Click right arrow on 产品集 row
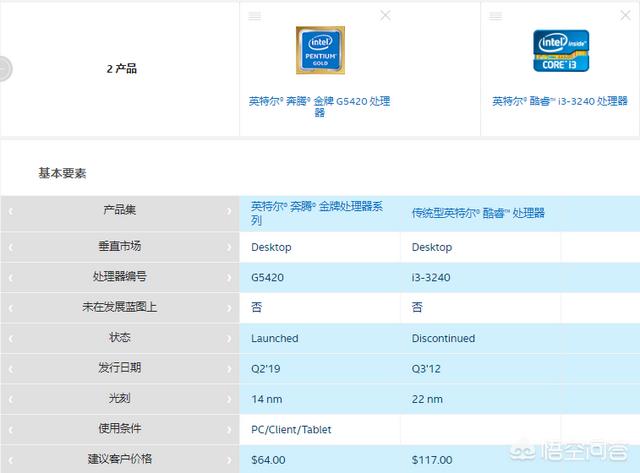 (229, 211)
